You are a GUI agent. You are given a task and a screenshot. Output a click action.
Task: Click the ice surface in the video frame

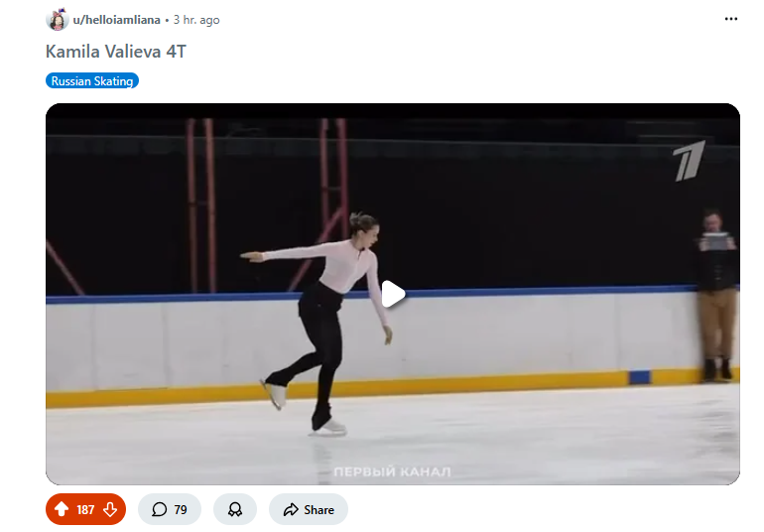coord(546,437)
